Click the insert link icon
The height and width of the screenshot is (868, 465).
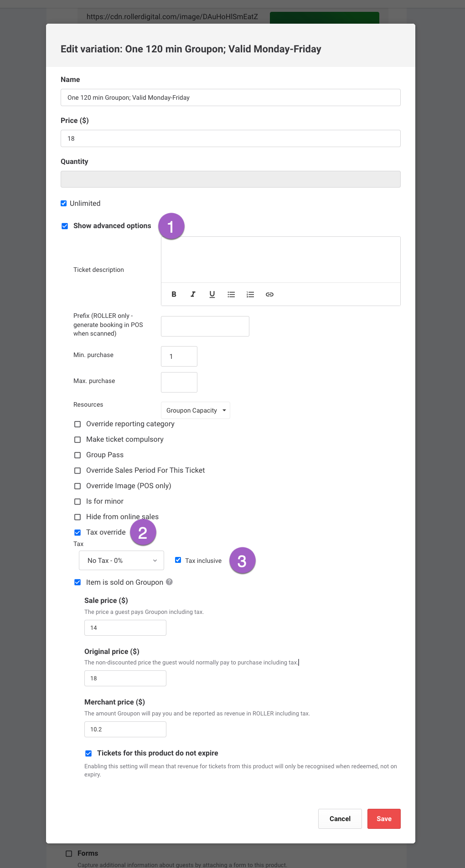coord(269,294)
